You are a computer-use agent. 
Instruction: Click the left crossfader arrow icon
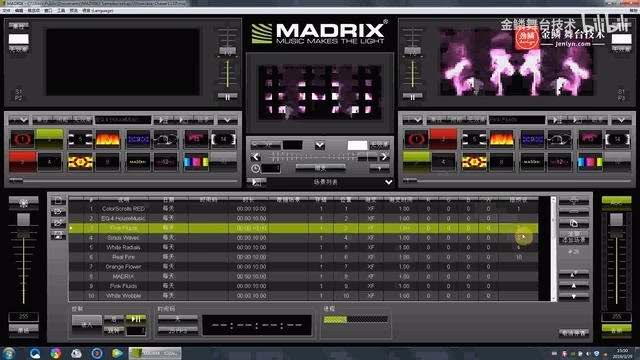pos(256,156)
